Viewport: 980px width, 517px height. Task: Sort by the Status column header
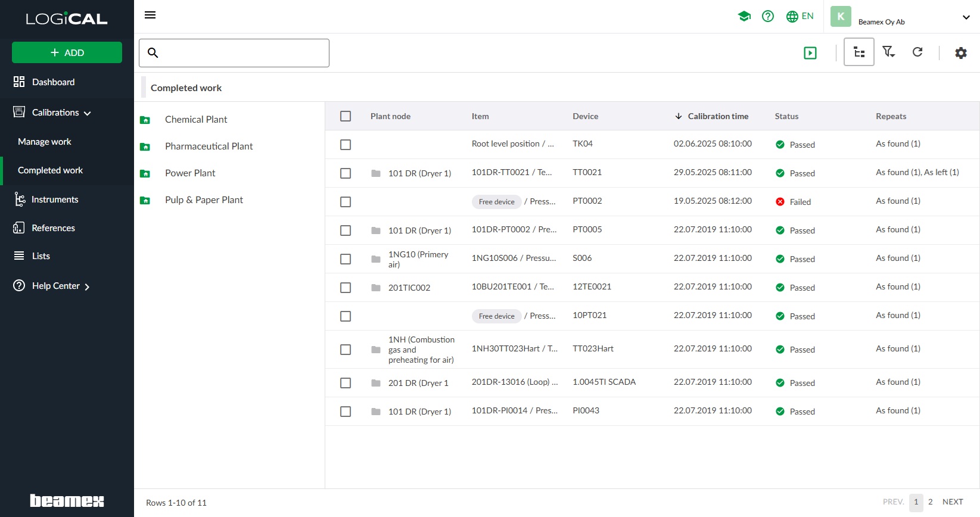[x=786, y=116]
